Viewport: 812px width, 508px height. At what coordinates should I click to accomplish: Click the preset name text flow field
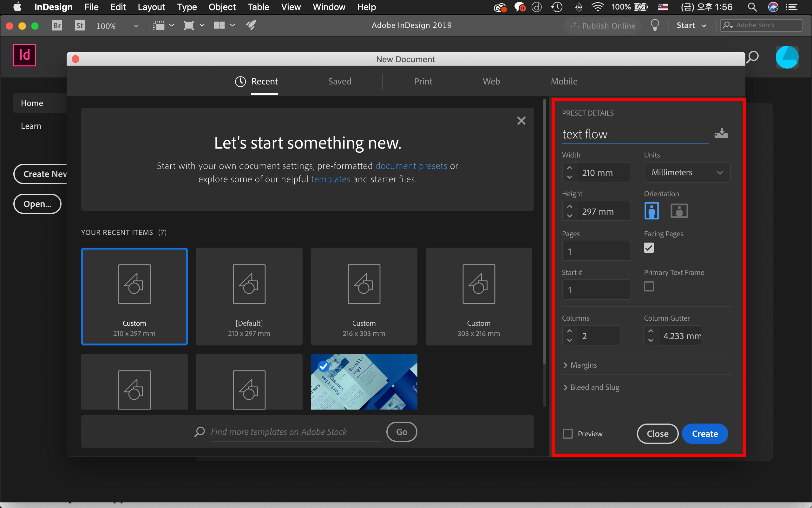pos(635,134)
